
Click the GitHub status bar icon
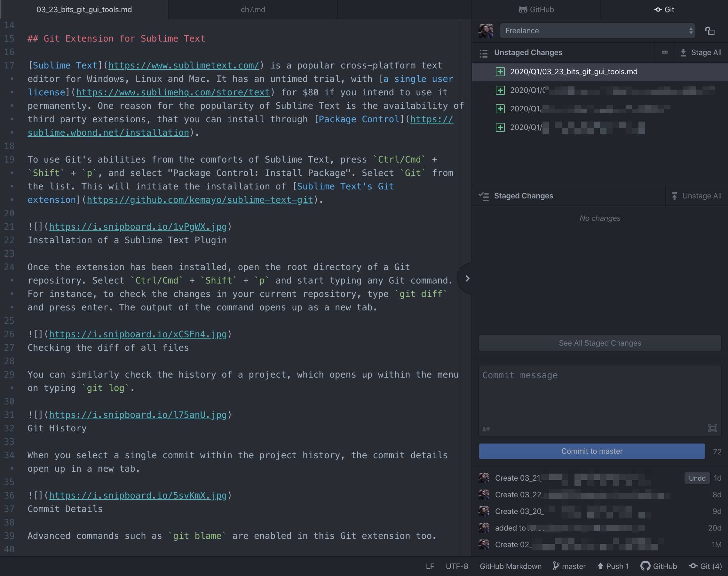(659, 566)
